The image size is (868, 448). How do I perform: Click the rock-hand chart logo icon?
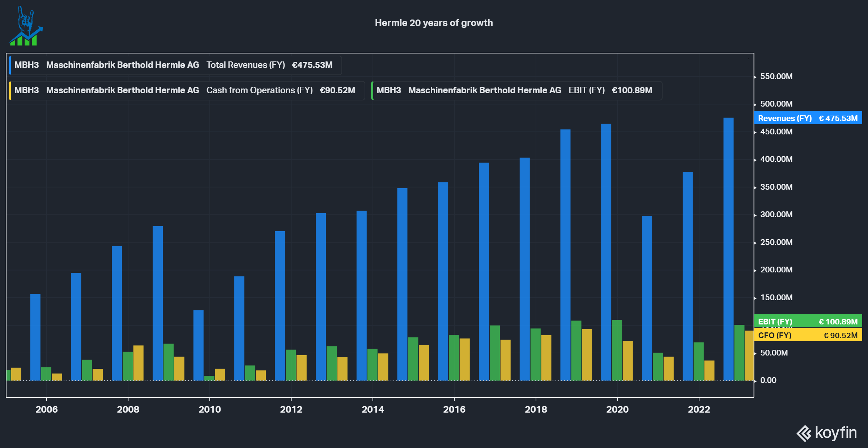click(x=26, y=26)
